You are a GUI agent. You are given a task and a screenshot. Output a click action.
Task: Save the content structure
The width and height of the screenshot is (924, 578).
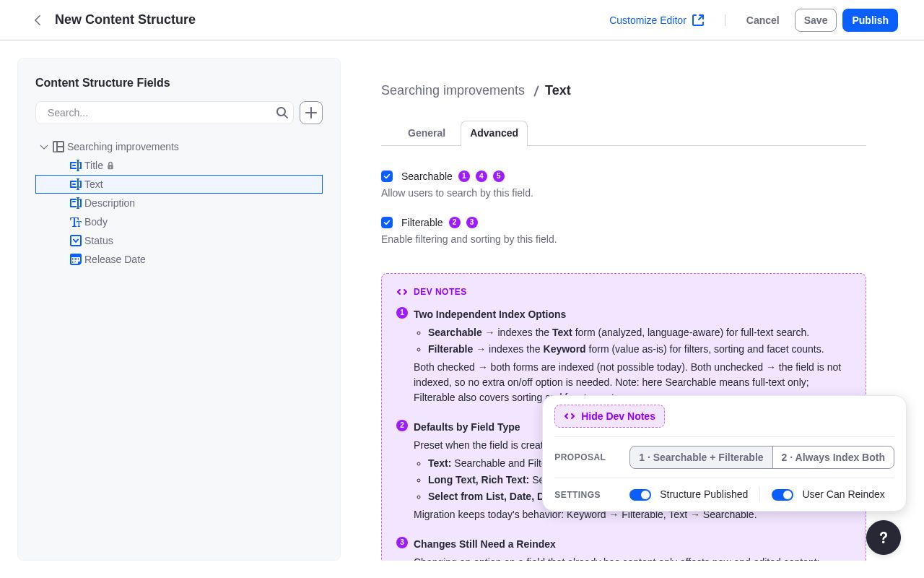[816, 20]
